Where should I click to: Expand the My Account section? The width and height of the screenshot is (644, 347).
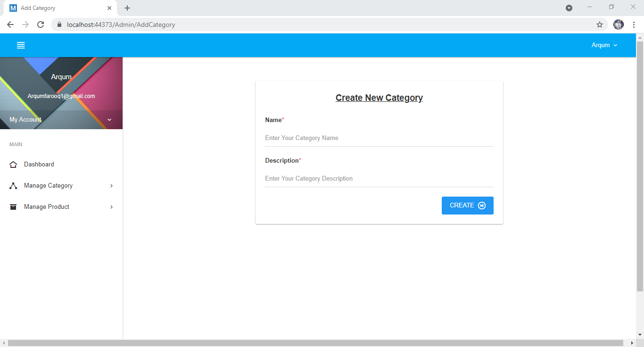[x=61, y=120]
